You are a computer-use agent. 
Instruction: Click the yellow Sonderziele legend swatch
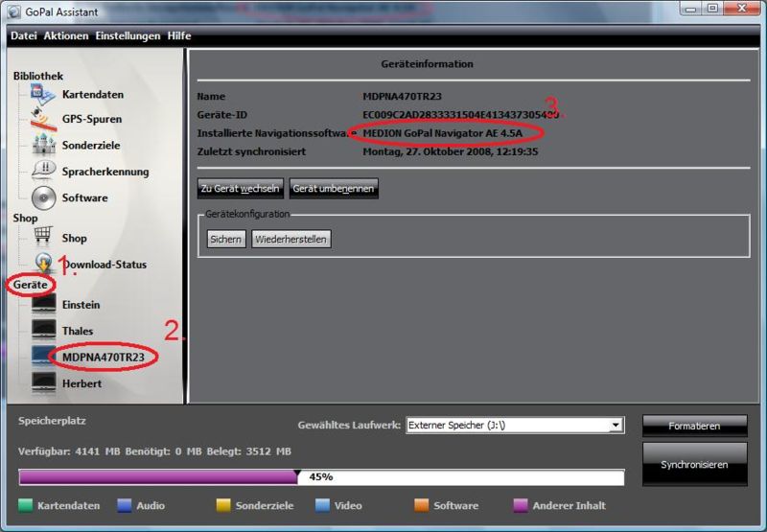pyautogui.click(x=223, y=505)
